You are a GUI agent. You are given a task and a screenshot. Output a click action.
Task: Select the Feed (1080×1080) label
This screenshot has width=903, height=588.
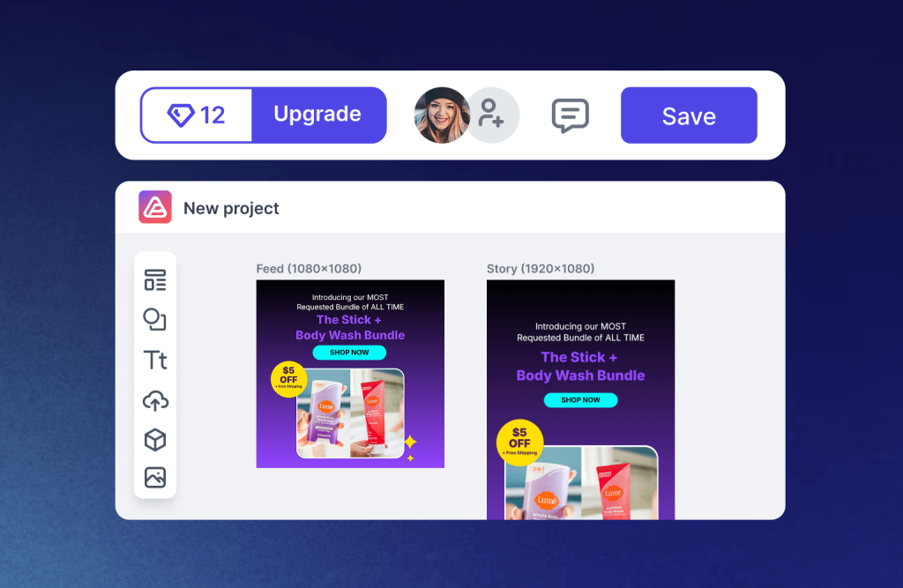(309, 268)
